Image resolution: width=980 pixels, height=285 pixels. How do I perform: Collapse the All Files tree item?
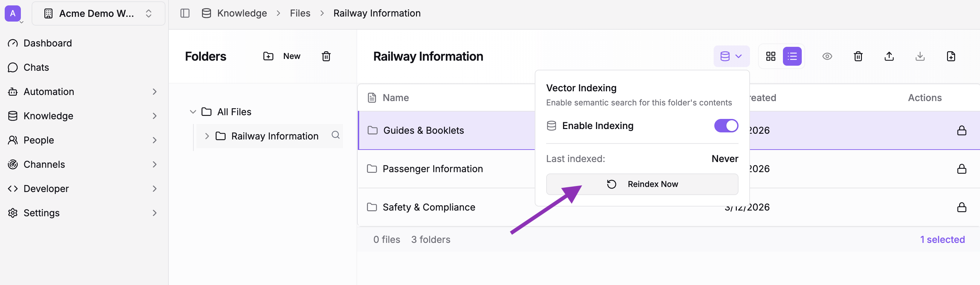(x=193, y=111)
